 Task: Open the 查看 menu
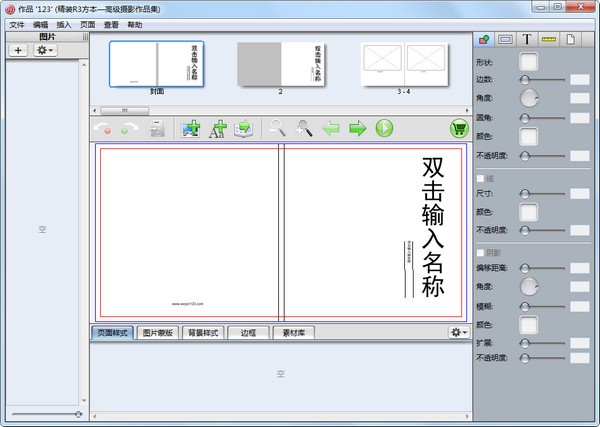pos(111,25)
